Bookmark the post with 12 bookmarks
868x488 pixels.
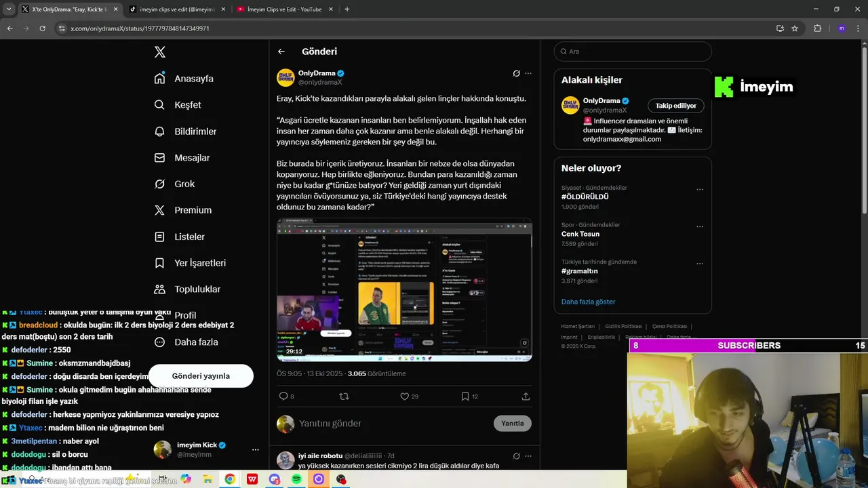pos(465,396)
